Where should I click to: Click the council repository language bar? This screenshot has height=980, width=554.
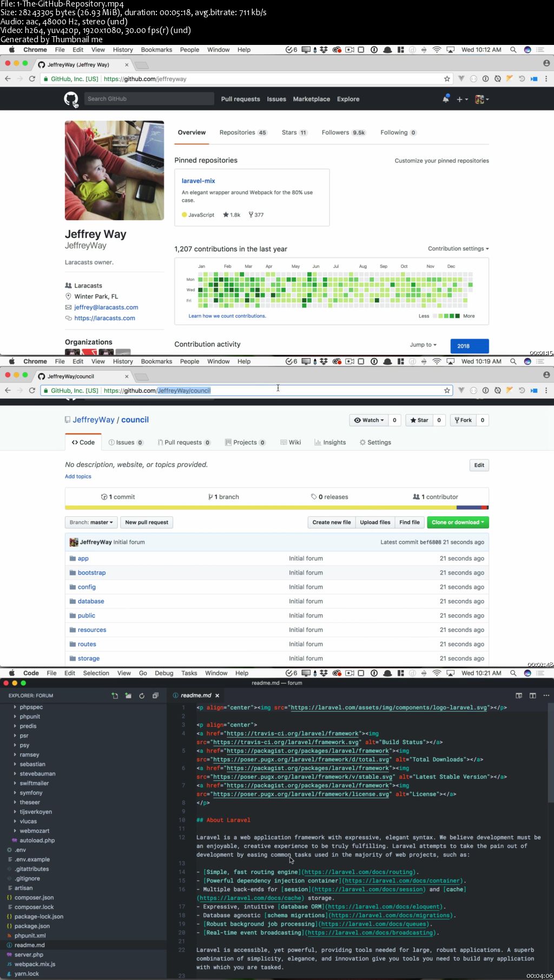coord(276,508)
